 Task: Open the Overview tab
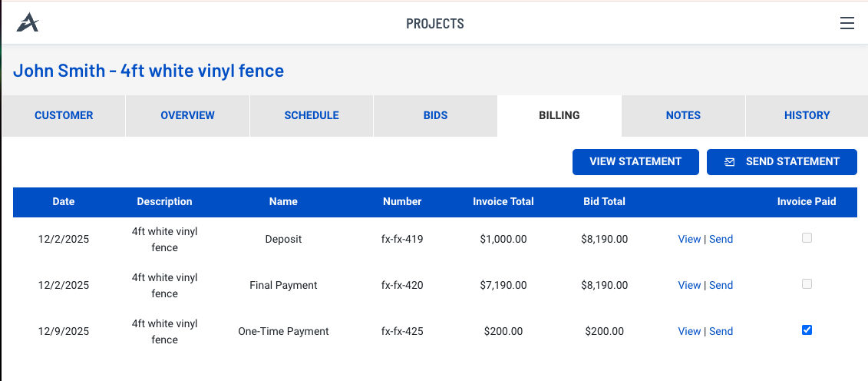[188, 116]
